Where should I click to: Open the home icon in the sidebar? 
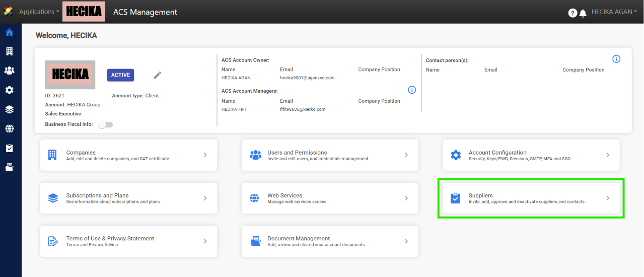click(9, 32)
